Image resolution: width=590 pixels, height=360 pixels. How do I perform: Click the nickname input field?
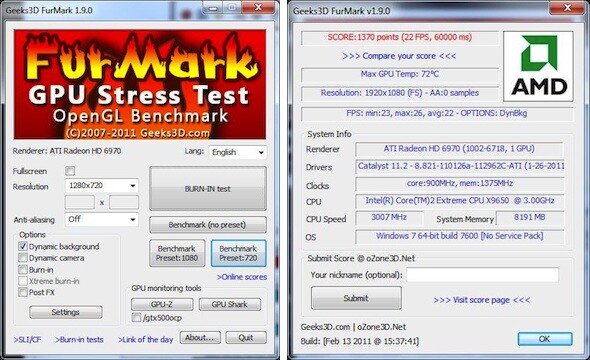482,275
